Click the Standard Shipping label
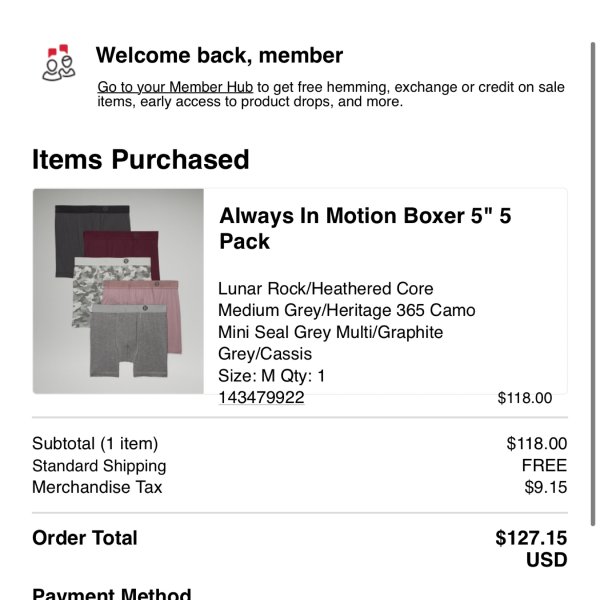This screenshot has width=600, height=600. pyautogui.click(x=99, y=466)
